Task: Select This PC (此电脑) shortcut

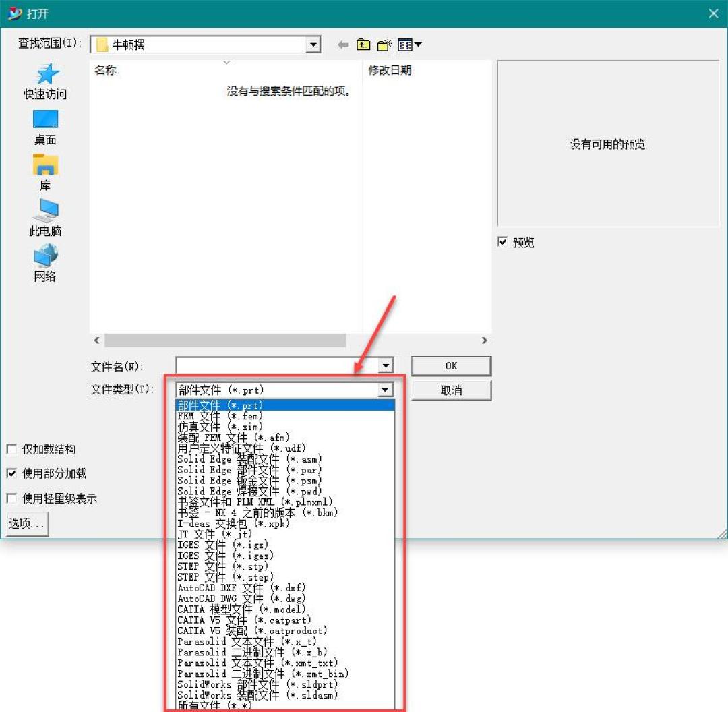Action: click(x=46, y=218)
